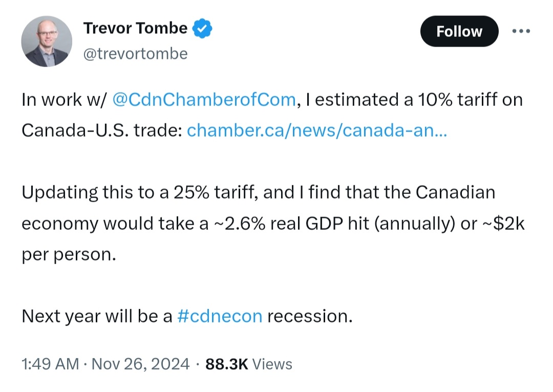
Task: Open the three-dot more options menu
Action: pos(521,31)
